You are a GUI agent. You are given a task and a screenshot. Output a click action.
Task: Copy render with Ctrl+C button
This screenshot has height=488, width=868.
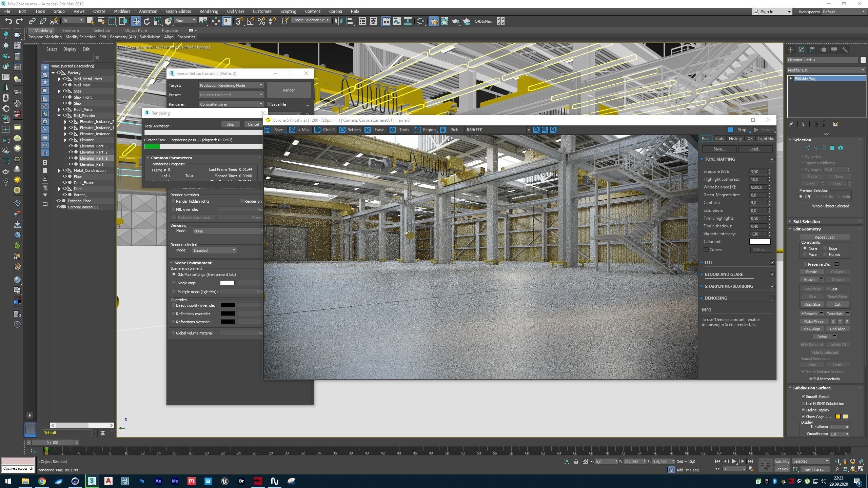click(325, 130)
